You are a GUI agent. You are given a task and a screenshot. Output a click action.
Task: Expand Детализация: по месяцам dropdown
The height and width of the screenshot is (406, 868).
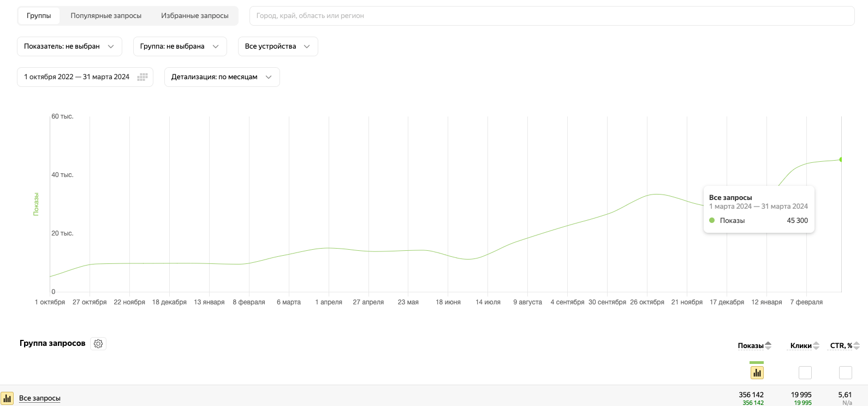222,77
